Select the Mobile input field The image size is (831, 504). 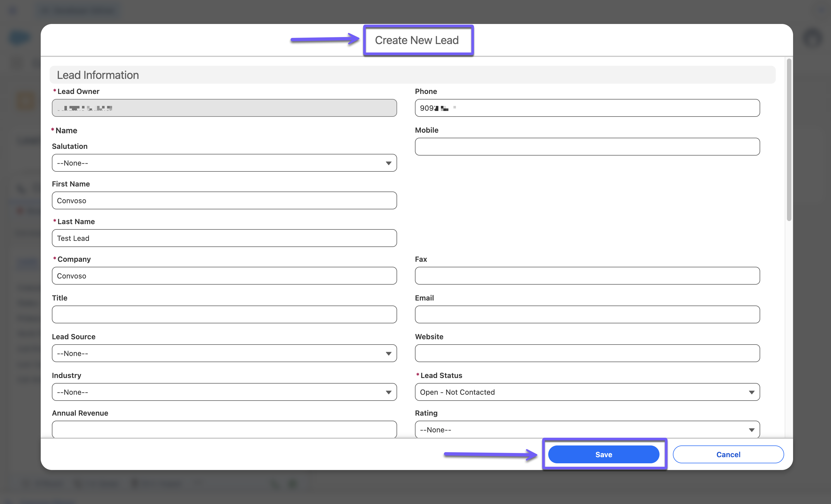tap(587, 147)
